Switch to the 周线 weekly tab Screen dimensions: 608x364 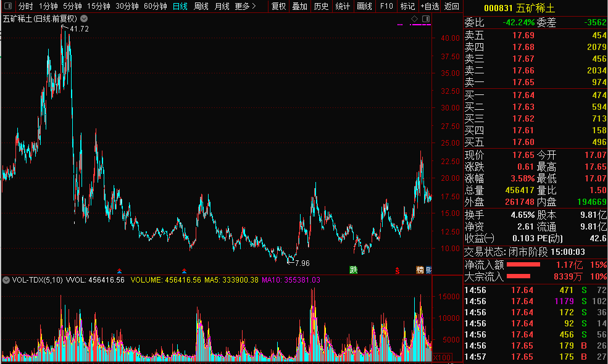click(x=201, y=6)
